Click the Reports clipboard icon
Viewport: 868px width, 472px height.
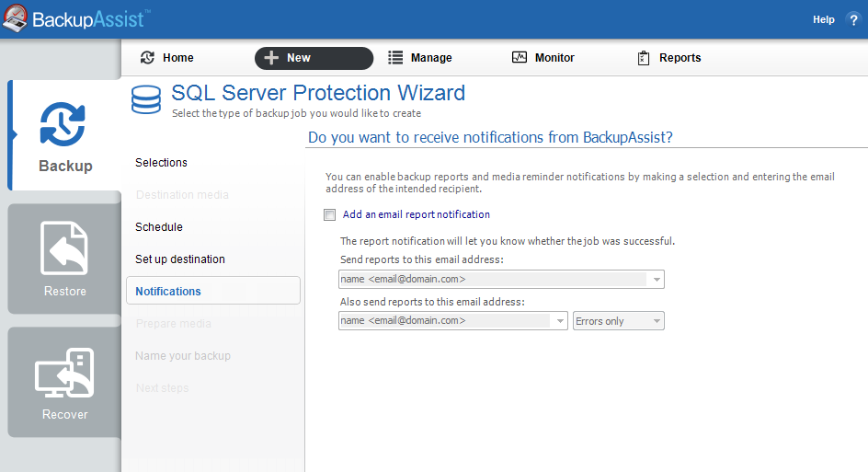pyautogui.click(x=644, y=58)
